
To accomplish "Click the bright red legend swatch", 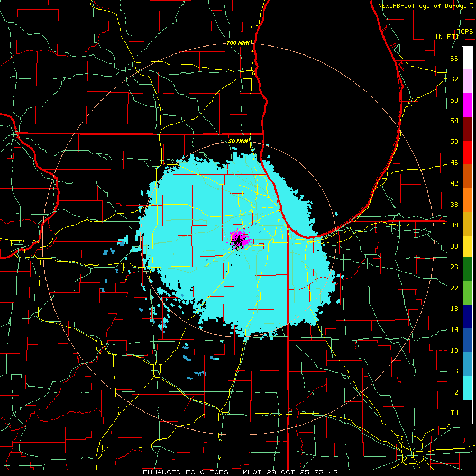I will (x=467, y=152).
